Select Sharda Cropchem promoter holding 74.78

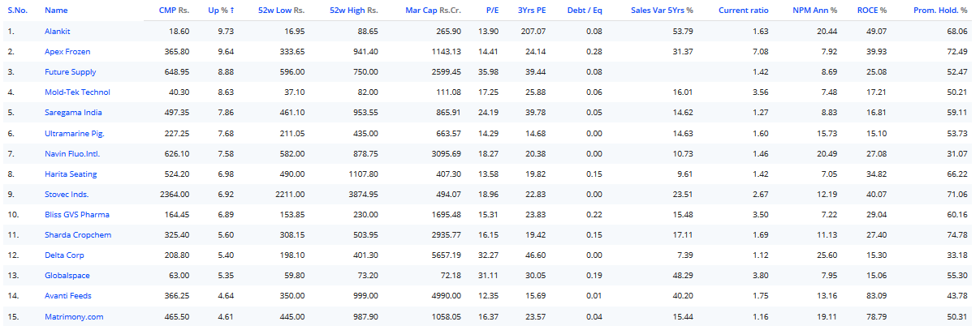coord(957,234)
